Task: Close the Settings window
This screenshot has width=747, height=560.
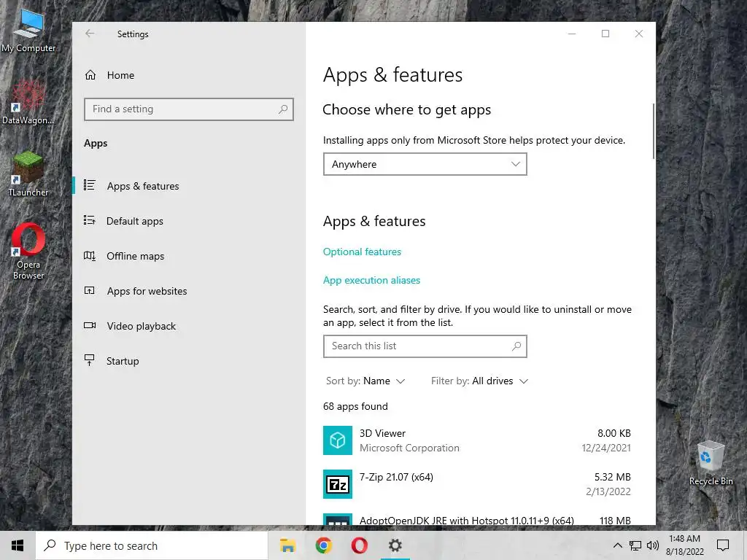Action: coord(639,34)
